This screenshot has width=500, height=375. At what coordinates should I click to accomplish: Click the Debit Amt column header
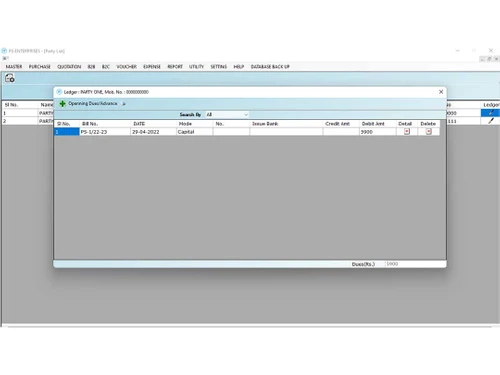pos(378,124)
